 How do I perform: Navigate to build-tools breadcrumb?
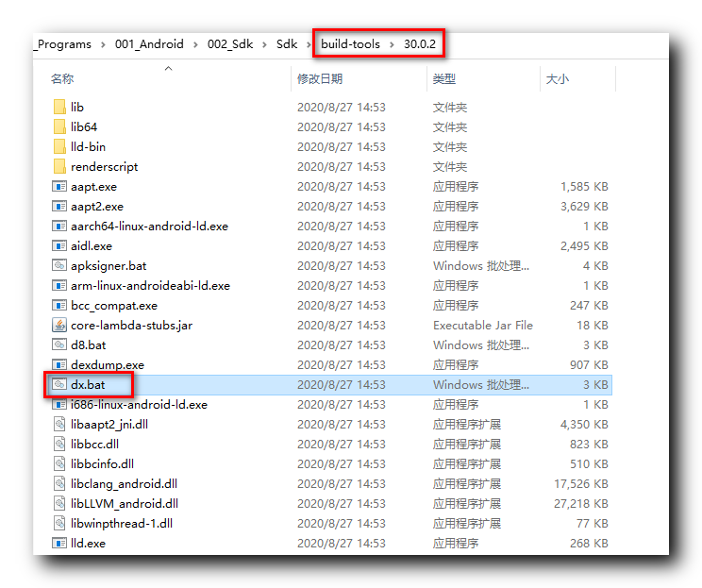pyautogui.click(x=350, y=43)
